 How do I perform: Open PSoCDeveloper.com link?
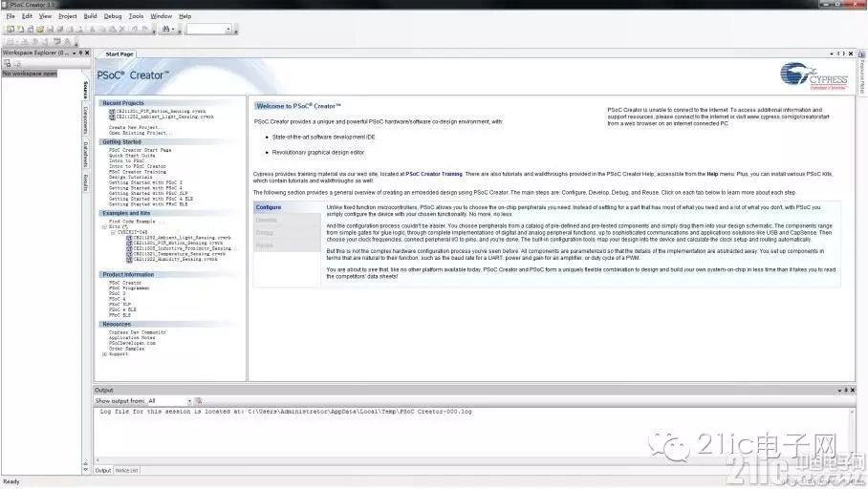(x=132, y=344)
